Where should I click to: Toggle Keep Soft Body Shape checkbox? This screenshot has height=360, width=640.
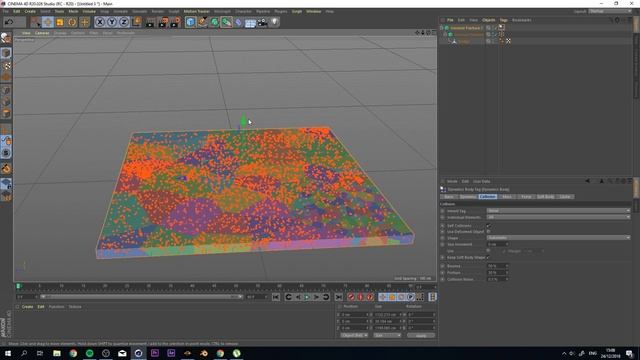point(488,258)
